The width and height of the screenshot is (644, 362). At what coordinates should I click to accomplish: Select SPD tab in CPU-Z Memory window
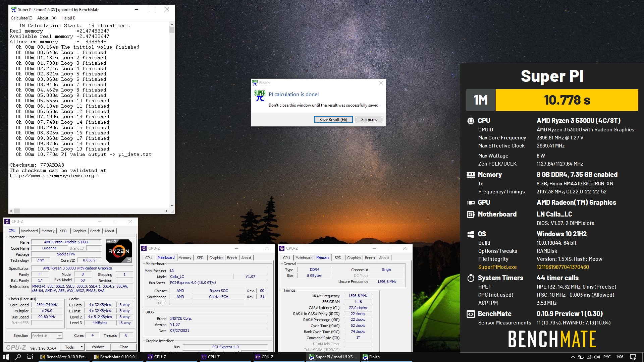point(338,258)
